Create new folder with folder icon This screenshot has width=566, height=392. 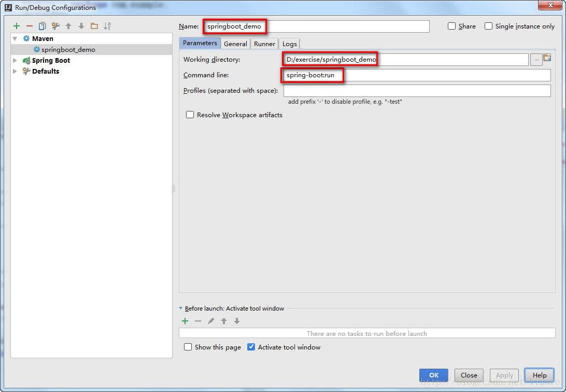point(94,26)
